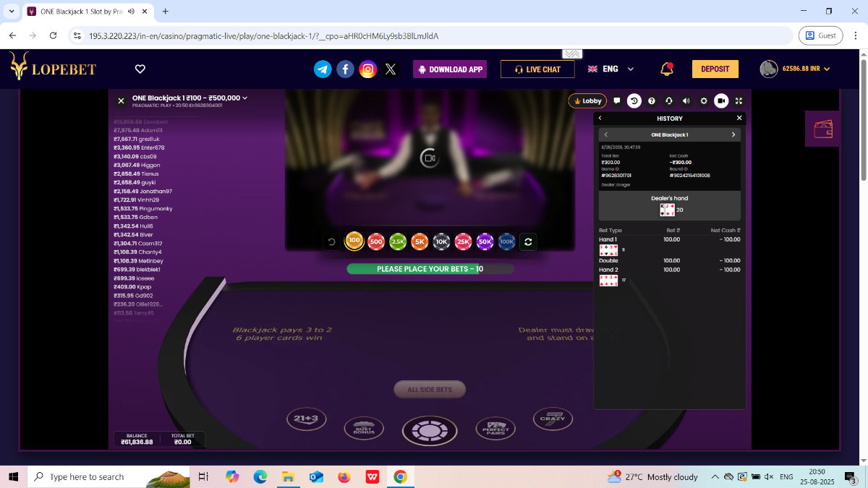The image size is (868, 488).
Task: Go back in the History panel header
Action: (600, 118)
